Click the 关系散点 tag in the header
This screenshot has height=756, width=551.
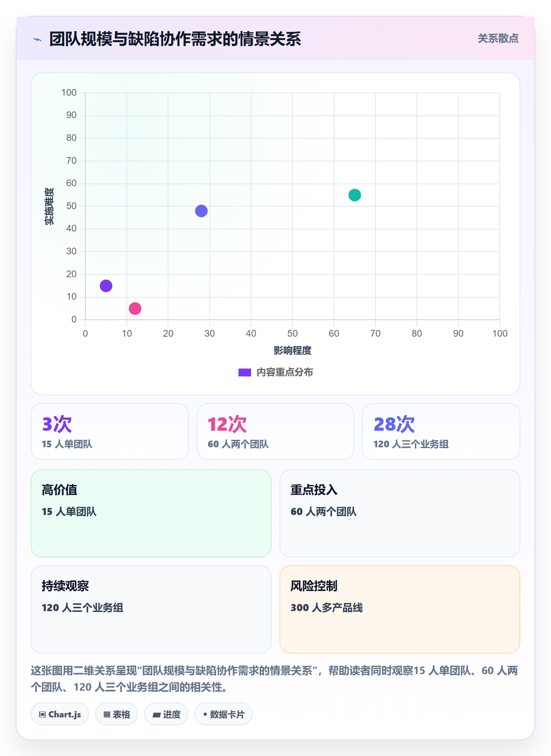(498, 39)
